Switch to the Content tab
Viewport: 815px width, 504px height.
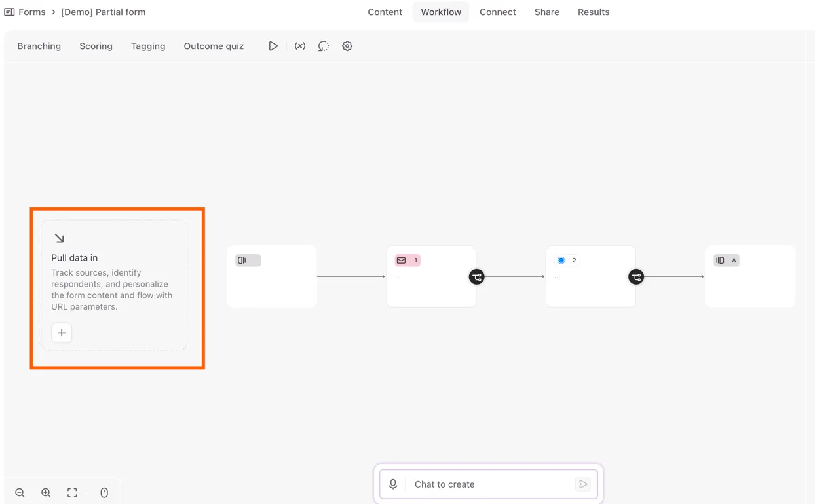coord(385,12)
